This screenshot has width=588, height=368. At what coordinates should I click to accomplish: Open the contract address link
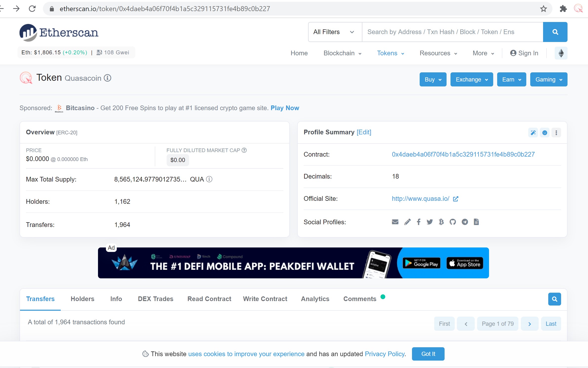pyautogui.click(x=463, y=154)
